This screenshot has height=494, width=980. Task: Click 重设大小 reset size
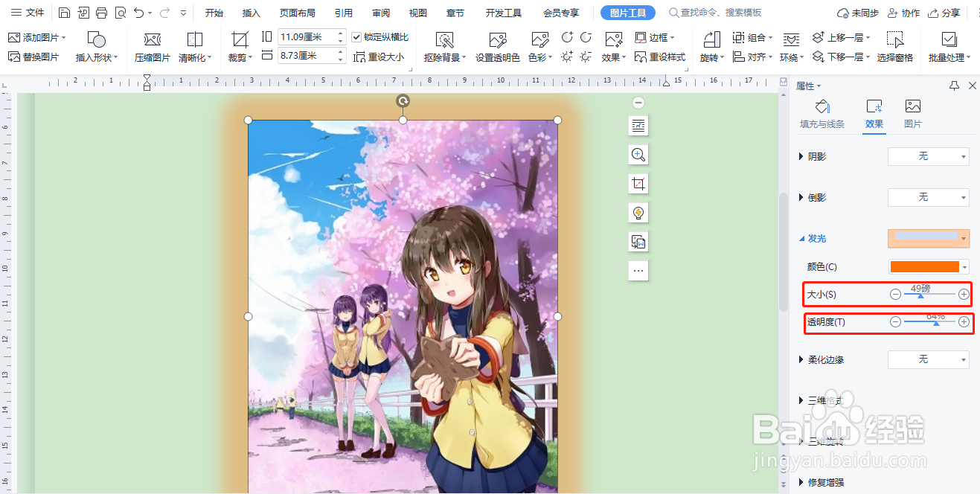379,57
